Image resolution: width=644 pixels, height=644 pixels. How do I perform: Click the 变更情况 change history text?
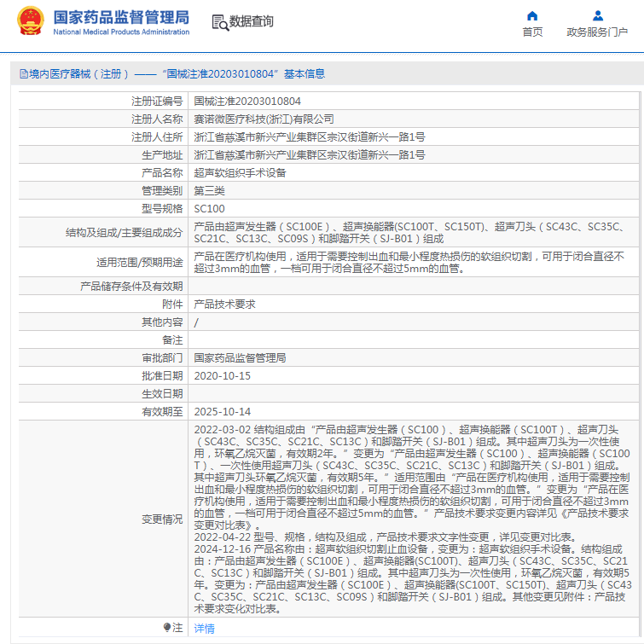click(x=412, y=519)
